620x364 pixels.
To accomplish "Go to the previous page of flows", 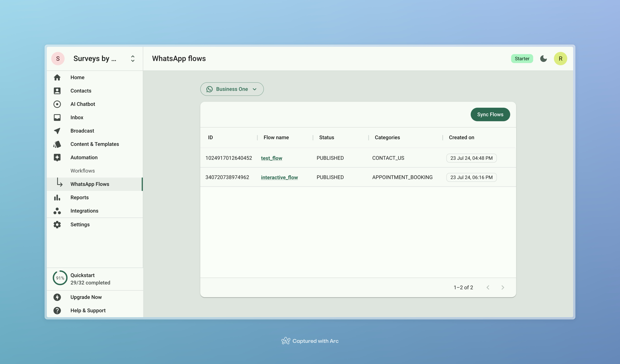I will 488,287.
